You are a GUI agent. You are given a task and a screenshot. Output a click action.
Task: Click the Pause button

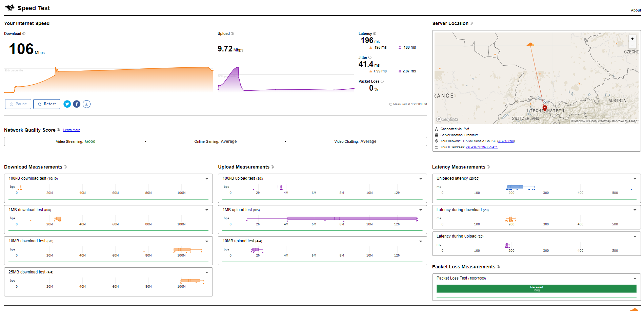pyautogui.click(x=18, y=104)
